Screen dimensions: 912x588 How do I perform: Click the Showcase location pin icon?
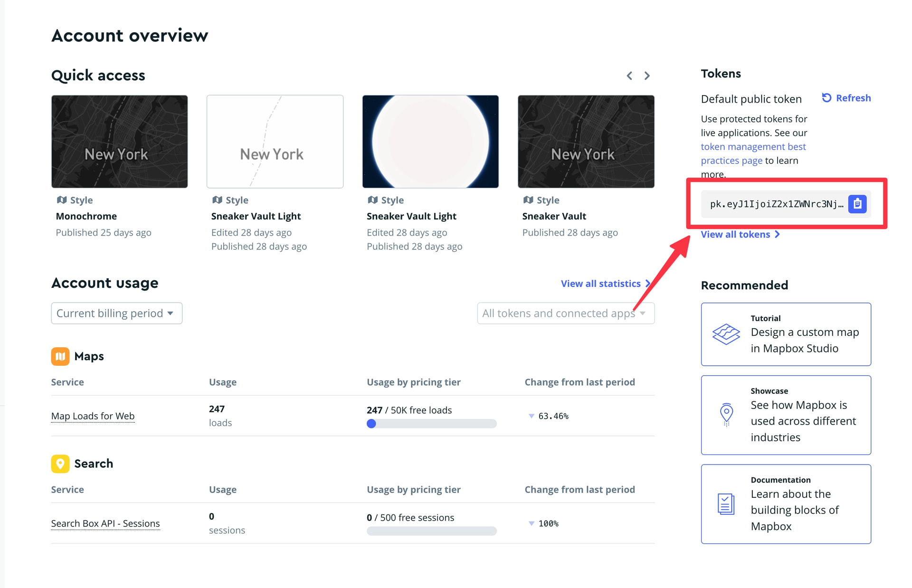pos(726,415)
